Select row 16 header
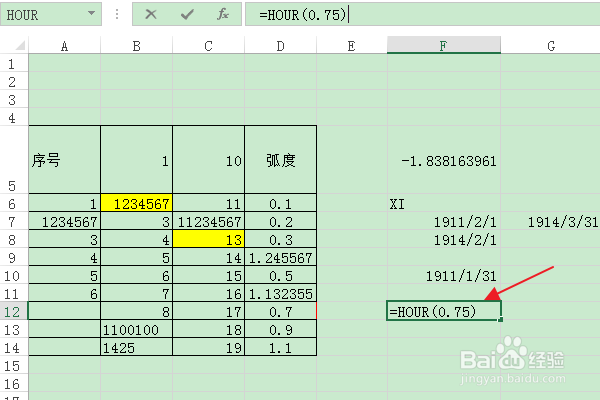The width and height of the screenshot is (600, 400). click(14, 384)
